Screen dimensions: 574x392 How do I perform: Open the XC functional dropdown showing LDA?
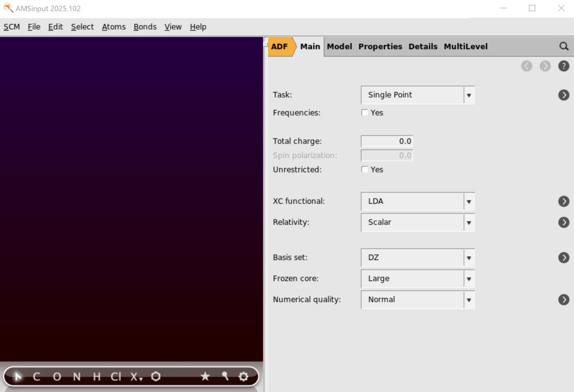[418, 201]
